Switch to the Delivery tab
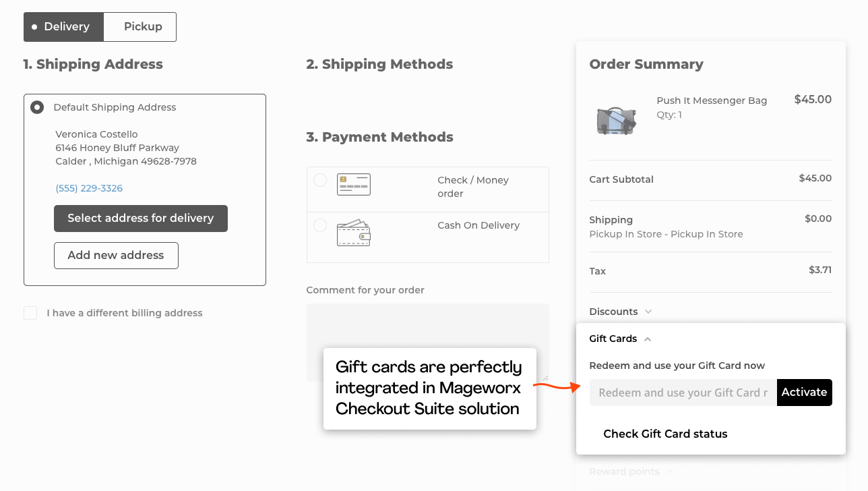The height and width of the screenshot is (491, 868). [64, 27]
